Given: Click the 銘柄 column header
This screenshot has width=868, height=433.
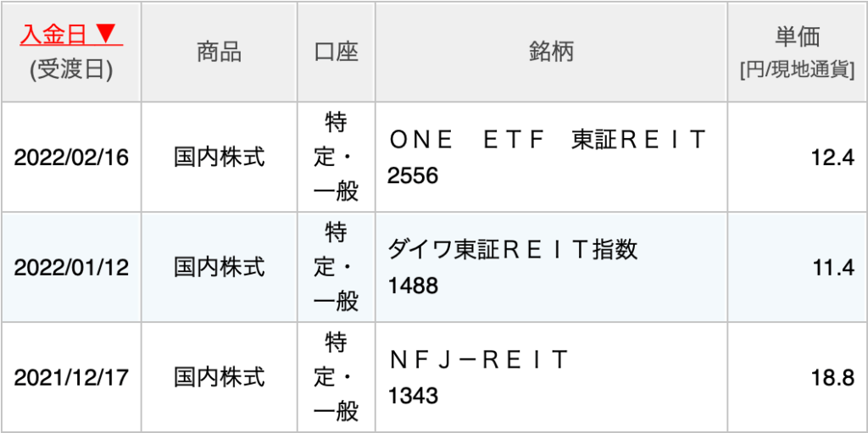Looking at the screenshot, I should pos(551,52).
